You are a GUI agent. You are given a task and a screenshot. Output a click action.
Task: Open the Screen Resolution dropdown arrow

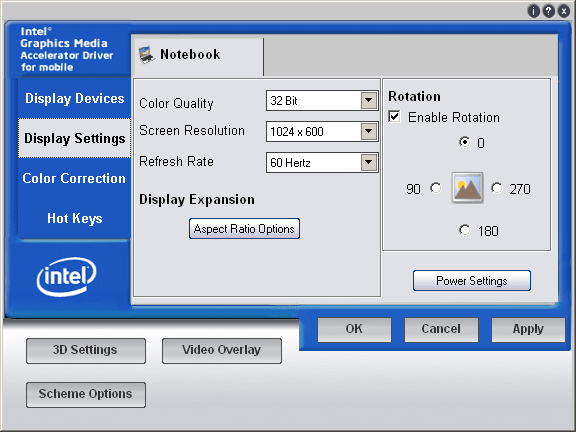click(x=368, y=131)
